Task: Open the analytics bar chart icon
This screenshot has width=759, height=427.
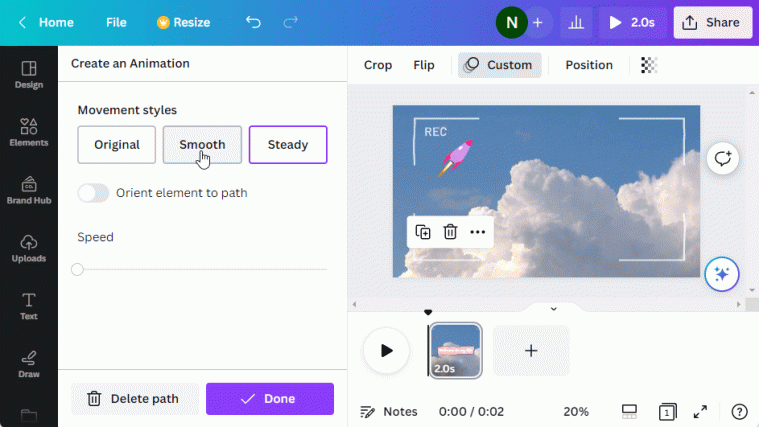Action: tap(576, 22)
